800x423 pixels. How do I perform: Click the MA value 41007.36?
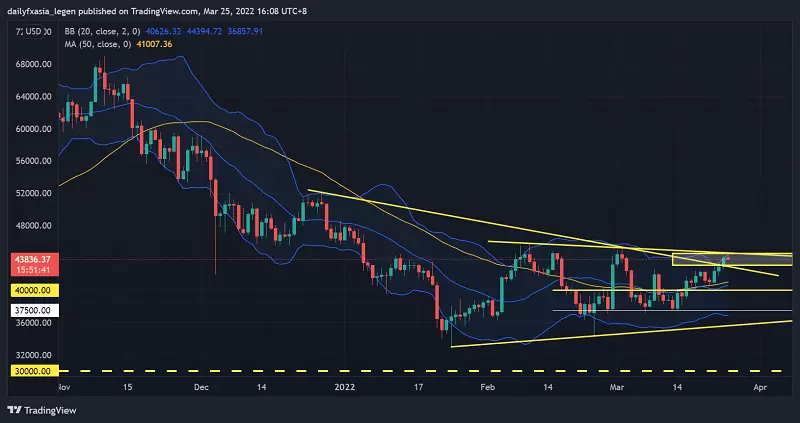(154, 44)
